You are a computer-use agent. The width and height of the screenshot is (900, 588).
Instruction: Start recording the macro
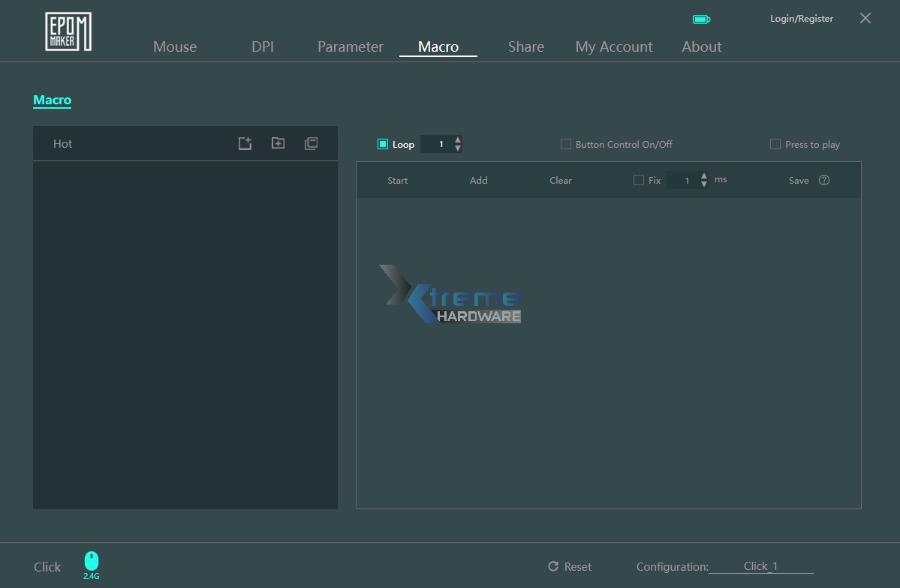[x=397, y=180]
